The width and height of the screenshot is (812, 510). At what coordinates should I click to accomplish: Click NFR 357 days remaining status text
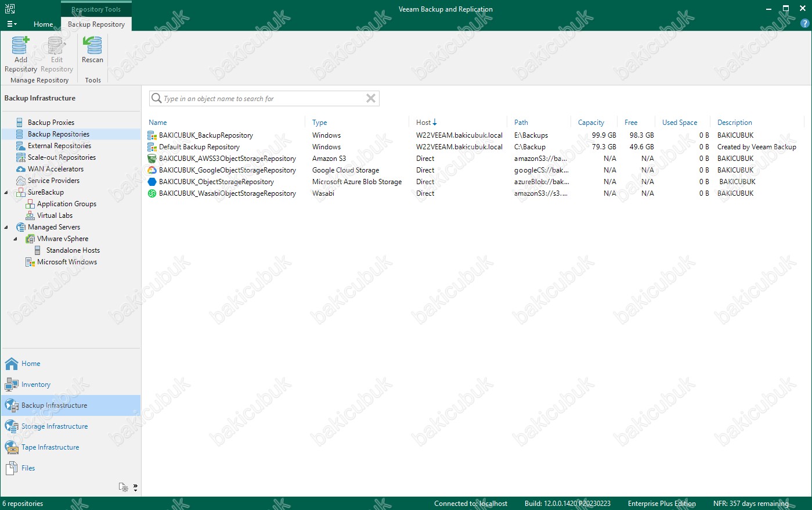750,504
